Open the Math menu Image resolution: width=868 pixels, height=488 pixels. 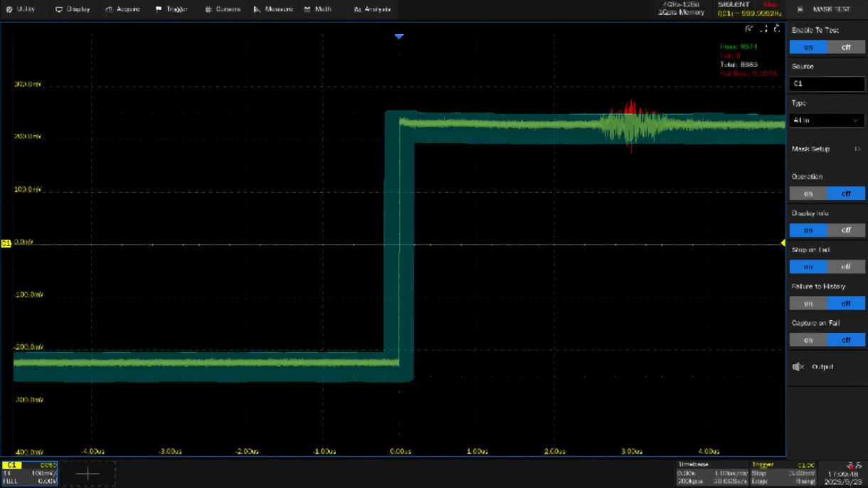[317, 9]
